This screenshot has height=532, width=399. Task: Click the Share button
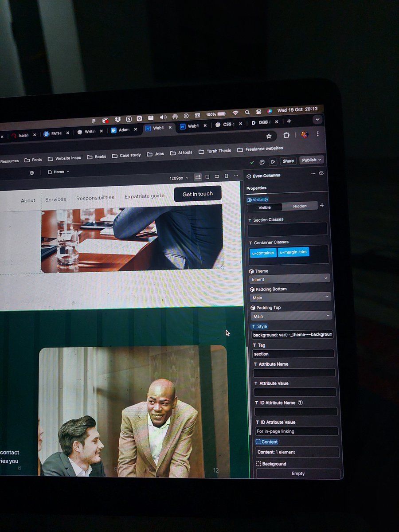(288, 161)
